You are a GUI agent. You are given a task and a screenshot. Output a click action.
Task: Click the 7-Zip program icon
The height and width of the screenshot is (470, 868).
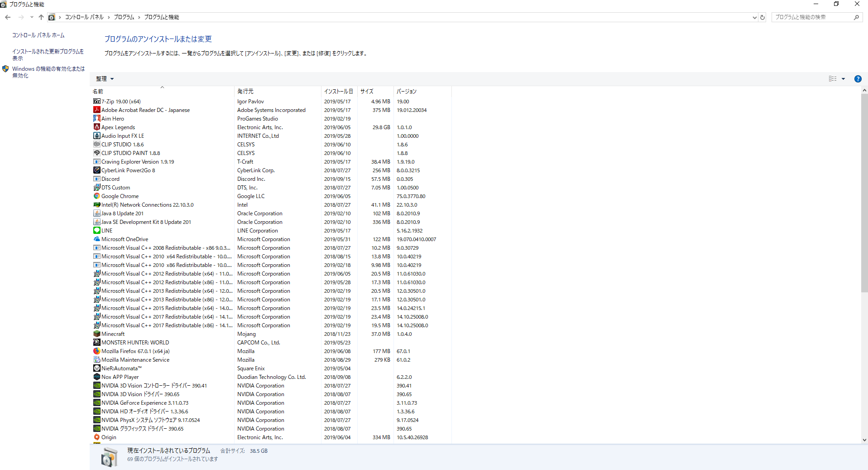(x=96, y=102)
